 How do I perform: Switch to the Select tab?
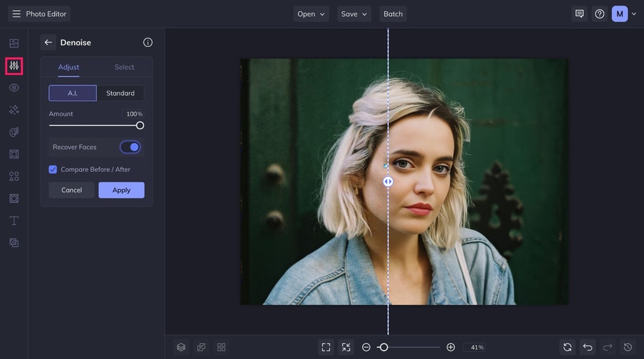click(124, 67)
